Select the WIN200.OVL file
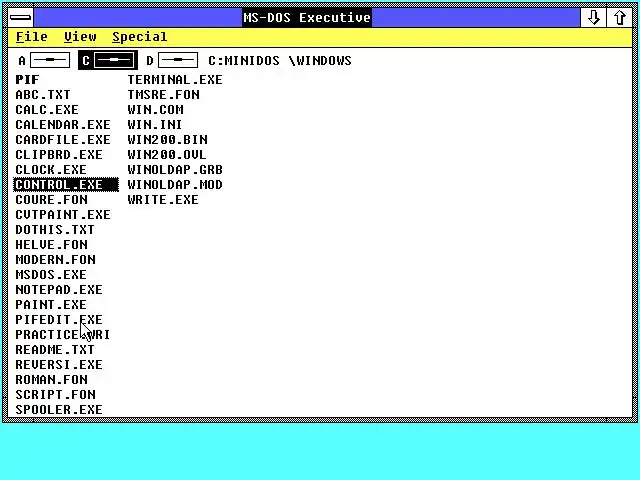Image resolution: width=640 pixels, height=480 pixels. (167, 155)
